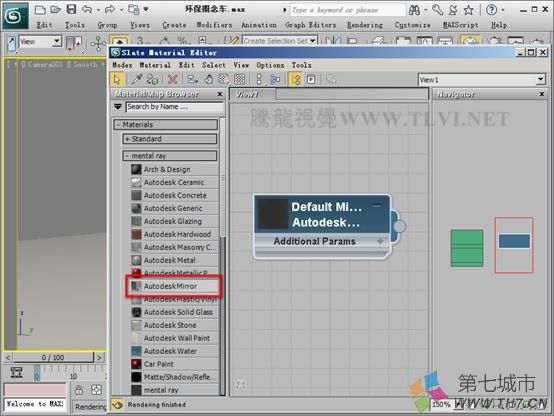The width and height of the screenshot is (554, 416).
Task: Expand the Standard materials group
Action: click(170, 139)
